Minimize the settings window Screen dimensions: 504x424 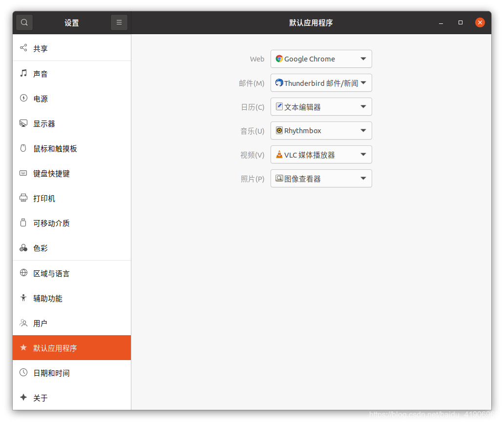point(441,22)
